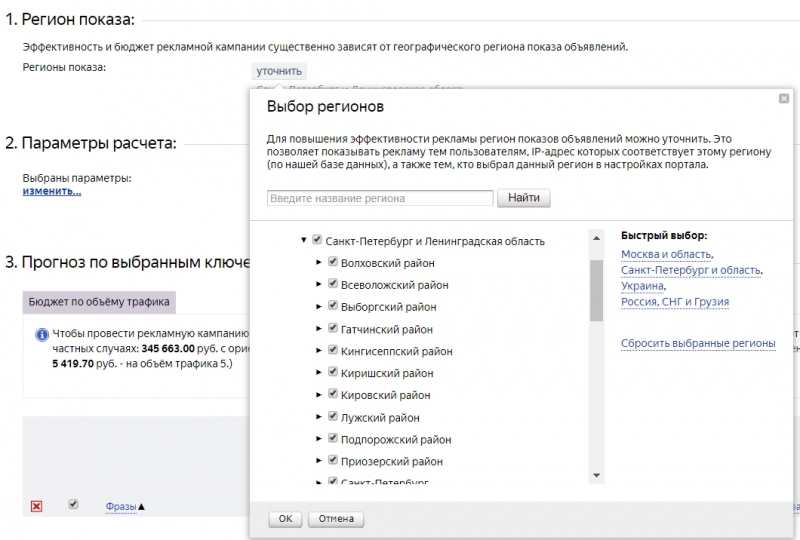The height and width of the screenshot is (540, 800).
Task: Confirm region selection with ОК
Action: tap(285, 519)
